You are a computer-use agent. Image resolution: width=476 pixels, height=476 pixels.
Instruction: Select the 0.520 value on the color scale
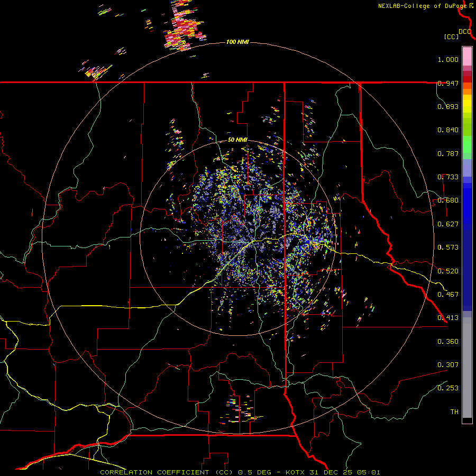[x=448, y=271]
